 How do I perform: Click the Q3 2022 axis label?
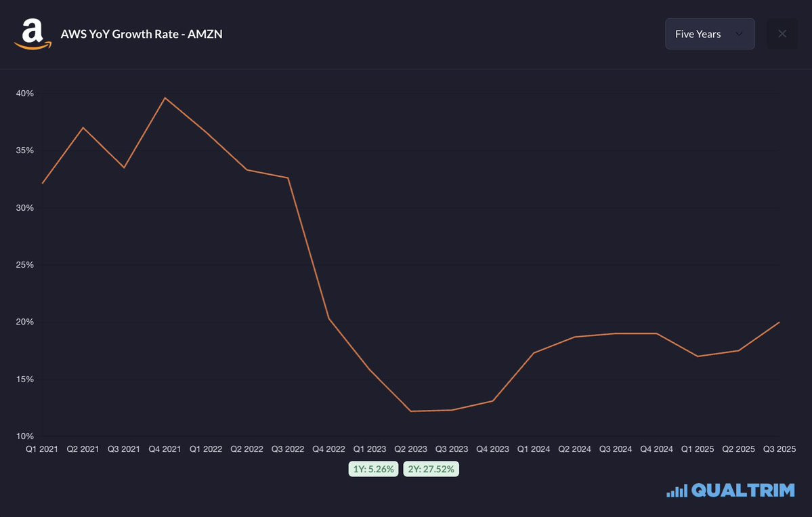click(x=288, y=449)
